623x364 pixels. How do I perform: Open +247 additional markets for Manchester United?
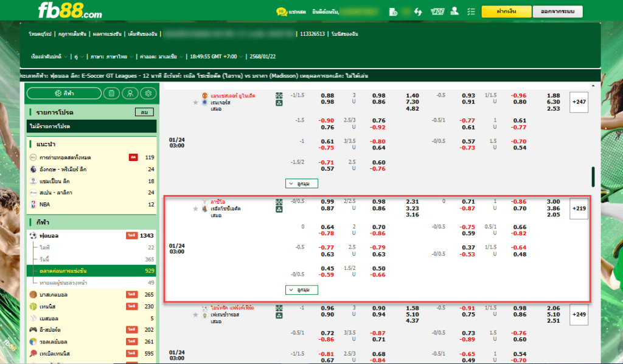579,102
